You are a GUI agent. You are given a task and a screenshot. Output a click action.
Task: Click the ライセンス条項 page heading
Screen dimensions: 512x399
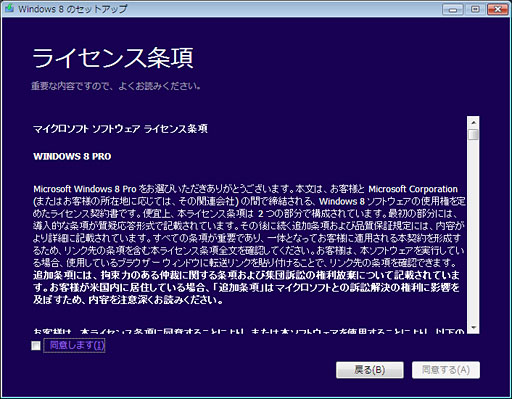click(x=113, y=58)
